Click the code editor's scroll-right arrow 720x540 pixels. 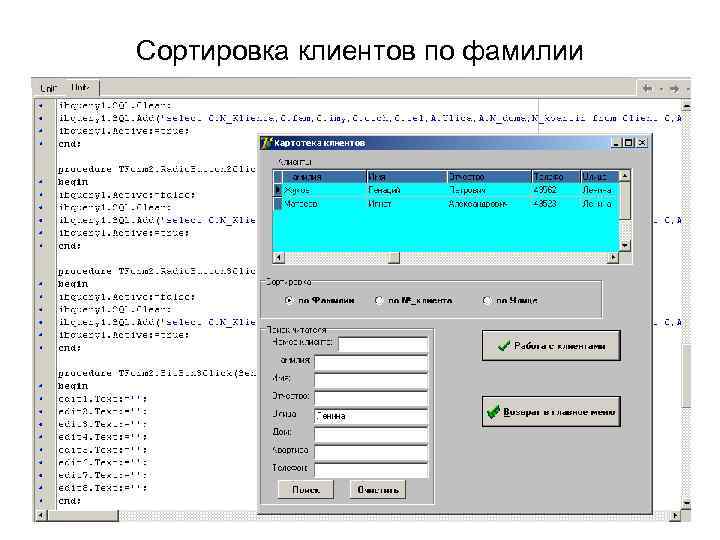tap(675, 515)
